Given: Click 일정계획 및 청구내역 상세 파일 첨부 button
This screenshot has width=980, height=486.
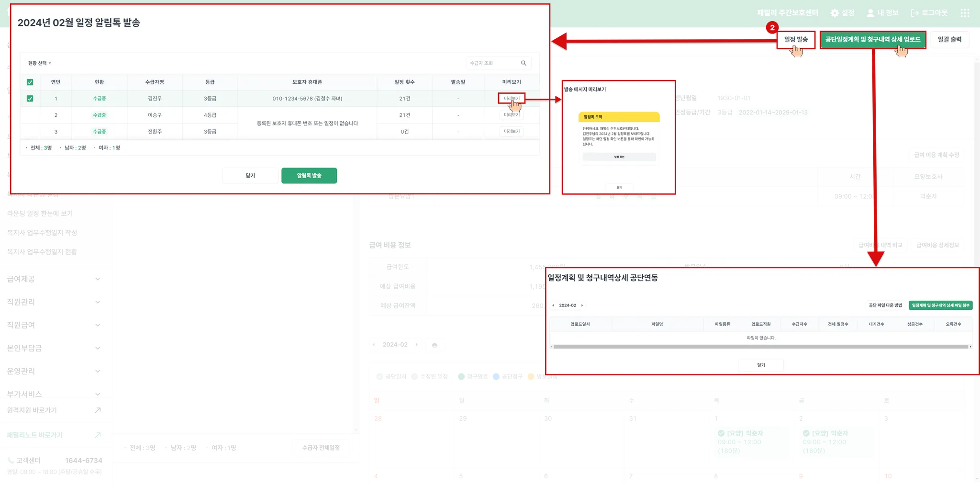Looking at the screenshot, I should pyautogui.click(x=941, y=305).
